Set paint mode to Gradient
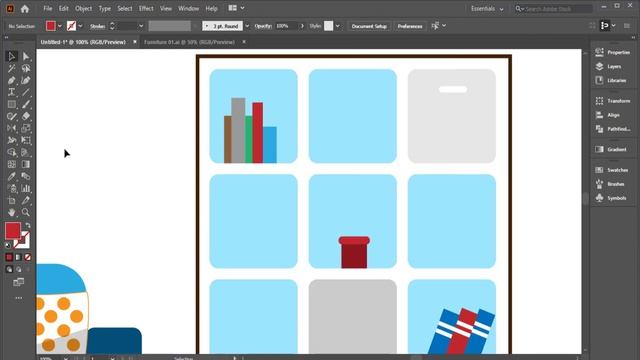 (x=18, y=257)
